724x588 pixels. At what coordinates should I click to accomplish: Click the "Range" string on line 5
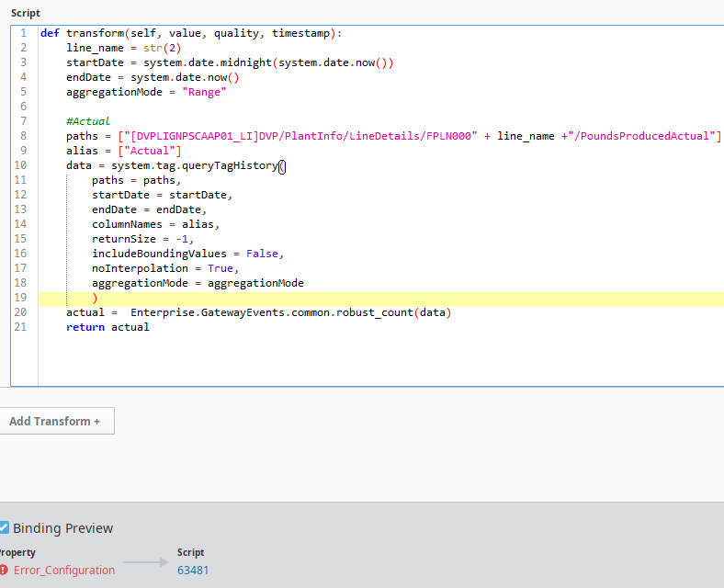(204, 92)
